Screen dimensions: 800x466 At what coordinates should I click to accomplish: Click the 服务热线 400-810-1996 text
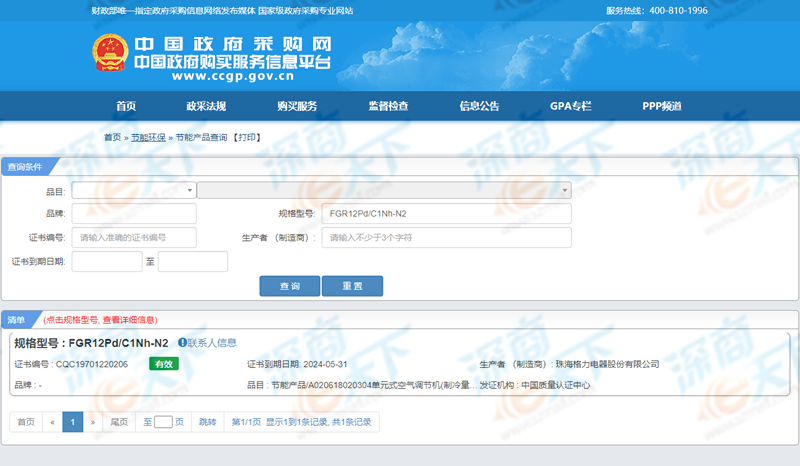tap(657, 11)
